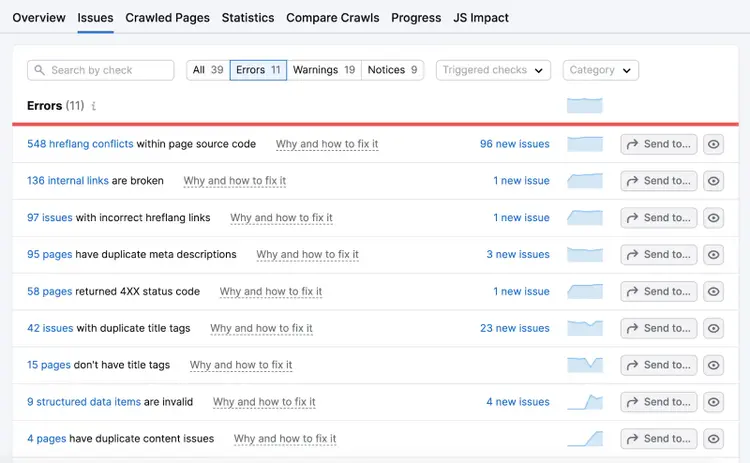Hide duplicate content issues check
Screen dimensions: 750x463
(713, 439)
